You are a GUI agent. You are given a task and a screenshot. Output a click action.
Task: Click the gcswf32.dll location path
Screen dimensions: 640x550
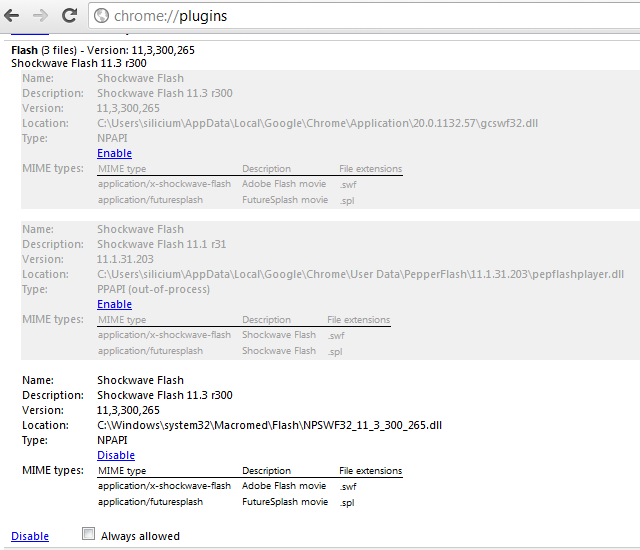[x=318, y=123]
